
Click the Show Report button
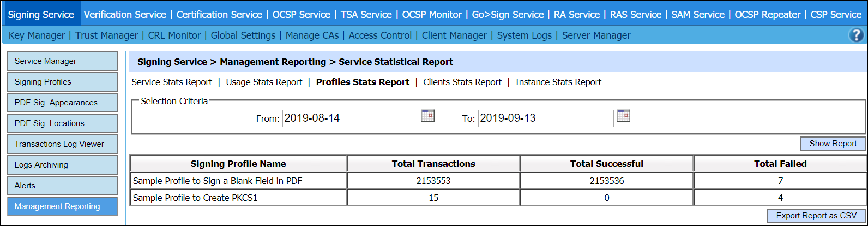tap(833, 144)
